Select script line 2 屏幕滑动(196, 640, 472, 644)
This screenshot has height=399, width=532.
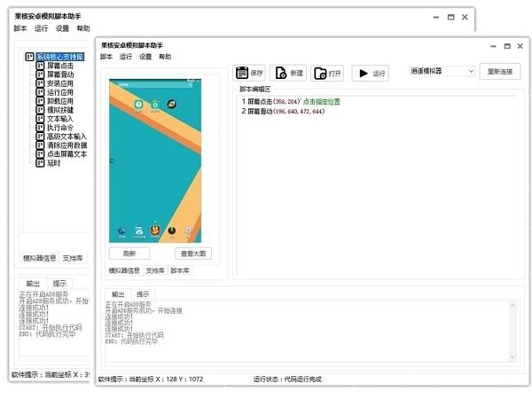[284, 112]
